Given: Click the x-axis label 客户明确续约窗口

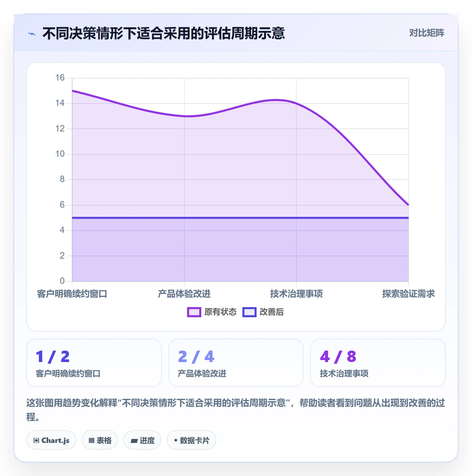Looking at the screenshot, I should click(72, 294).
